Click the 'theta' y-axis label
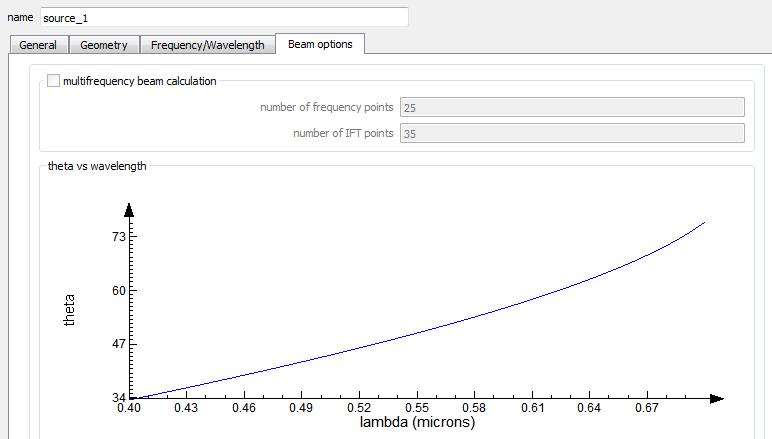The image size is (772, 439). tap(69, 310)
